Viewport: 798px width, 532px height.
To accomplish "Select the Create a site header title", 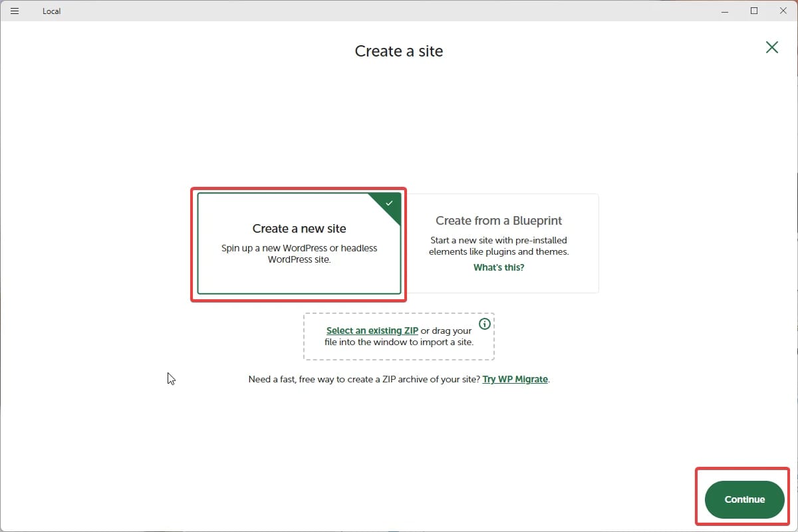I will (x=398, y=51).
